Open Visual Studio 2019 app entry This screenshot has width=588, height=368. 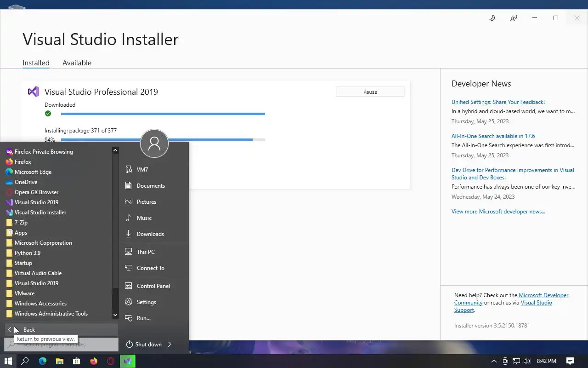pyautogui.click(x=58, y=202)
